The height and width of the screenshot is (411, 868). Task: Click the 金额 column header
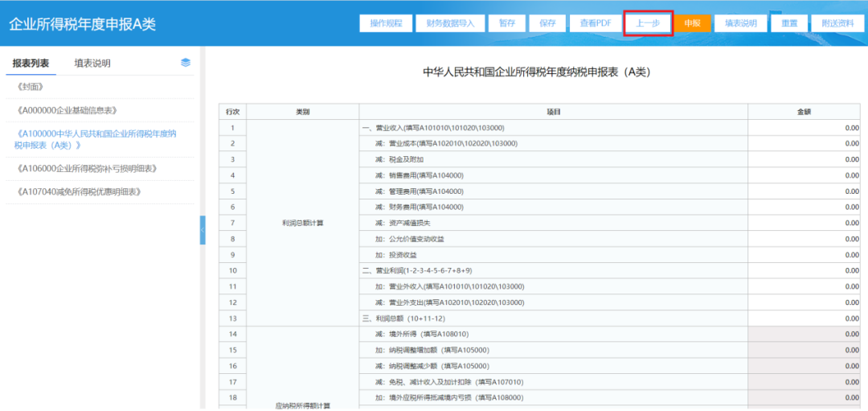click(x=805, y=112)
